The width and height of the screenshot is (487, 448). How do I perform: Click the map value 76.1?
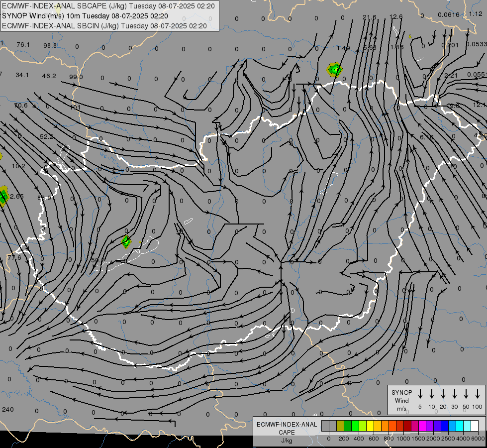23,45
